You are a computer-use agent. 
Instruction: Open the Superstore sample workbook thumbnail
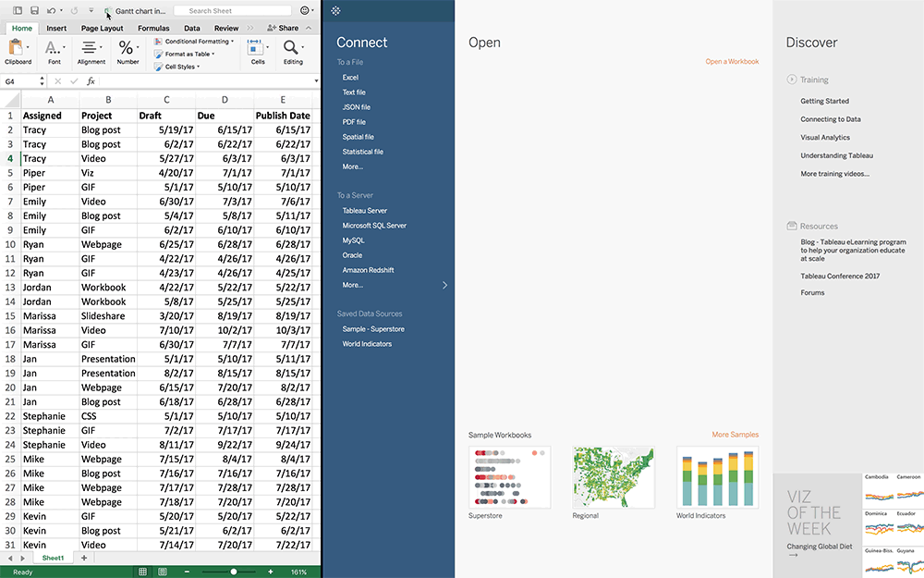(510, 477)
